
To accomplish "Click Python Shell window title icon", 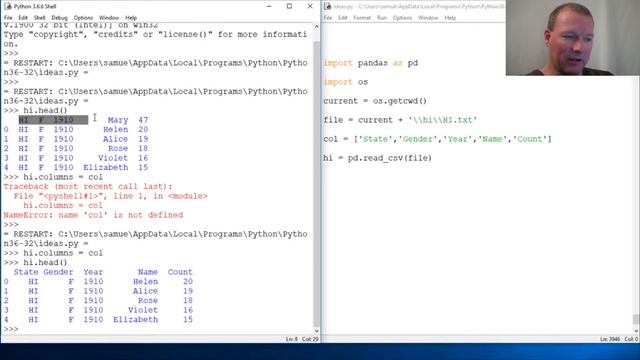I will click(x=7, y=6).
